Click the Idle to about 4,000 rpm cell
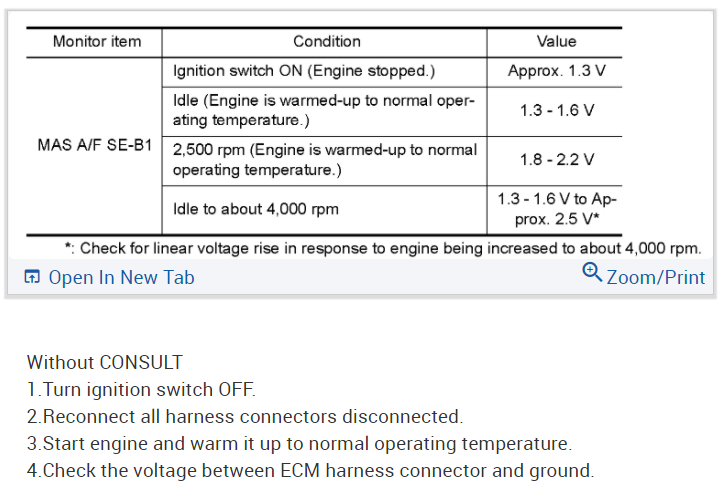The width and height of the screenshot is (723, 498). (256, 209)
